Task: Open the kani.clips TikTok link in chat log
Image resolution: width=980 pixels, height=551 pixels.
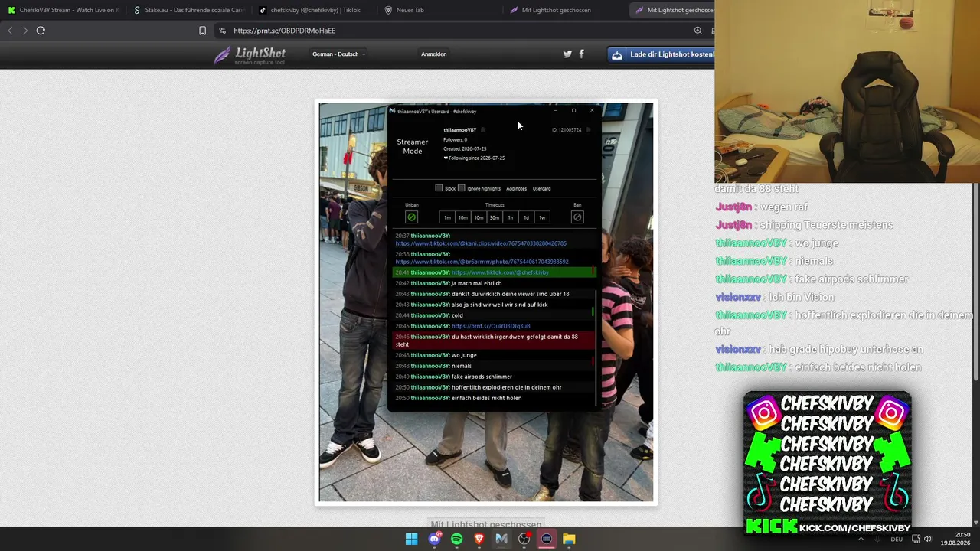Action: 481,243
